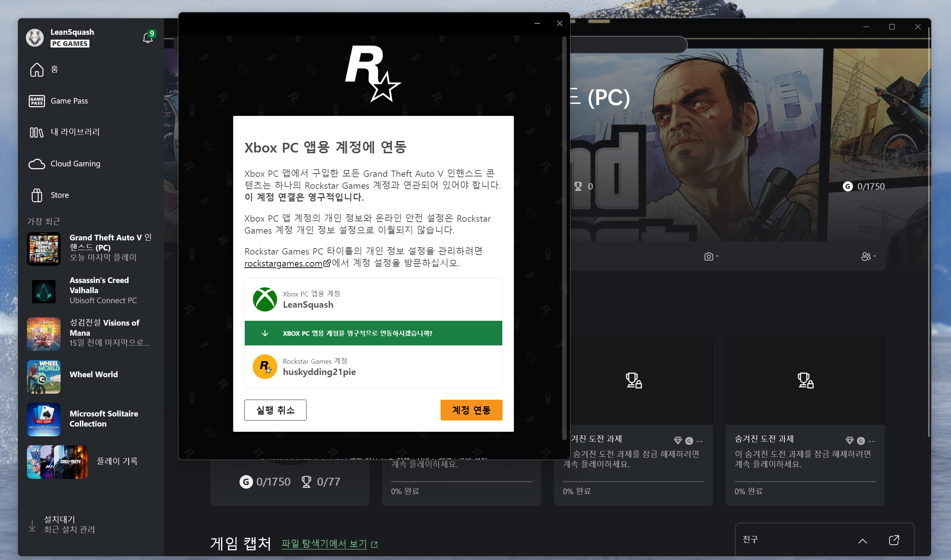Open the Store from the sidebar

tap(60, 195)
